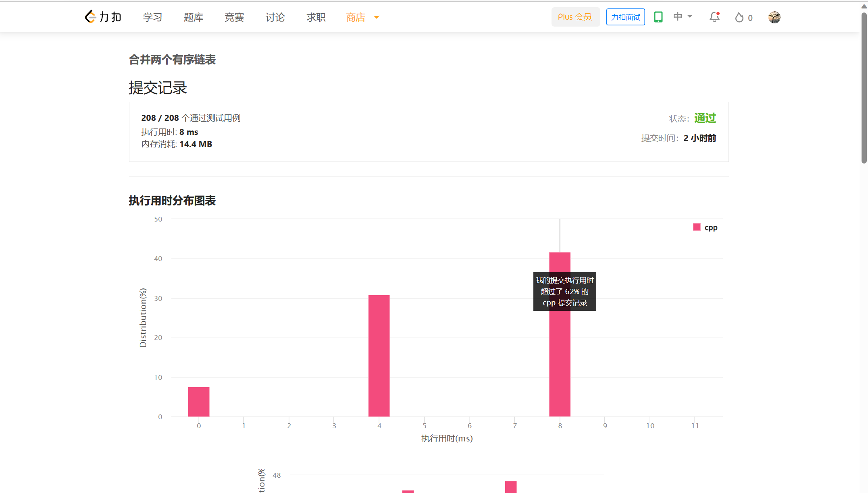Open the 题库 problem set tab
This screenshot has width=868, height=493.
[194, 17]
